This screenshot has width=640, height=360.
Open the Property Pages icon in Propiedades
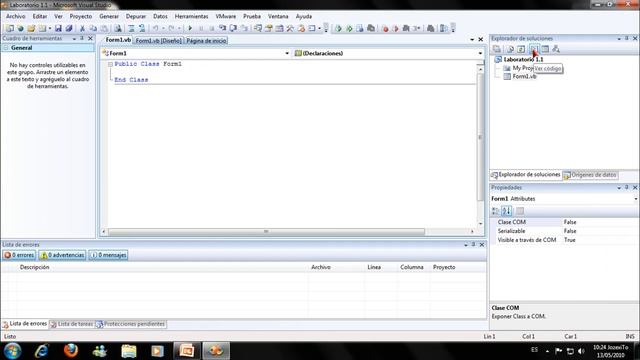[520, 211]
